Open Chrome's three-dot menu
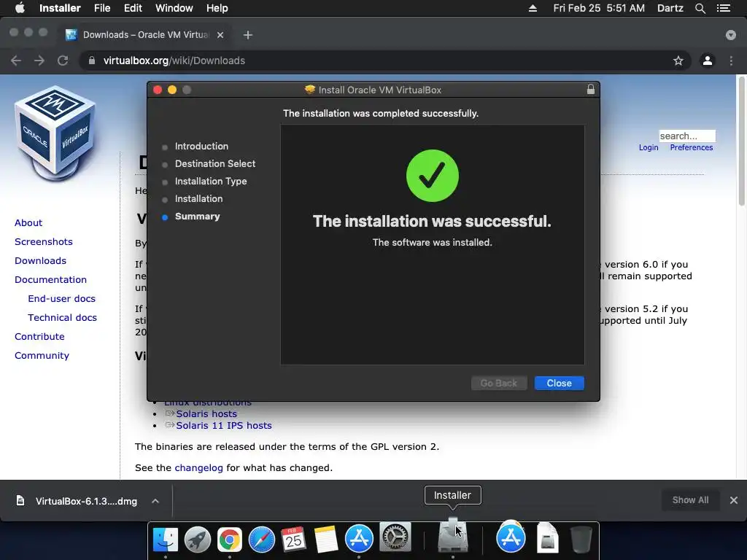 click(x=731, y=61)
